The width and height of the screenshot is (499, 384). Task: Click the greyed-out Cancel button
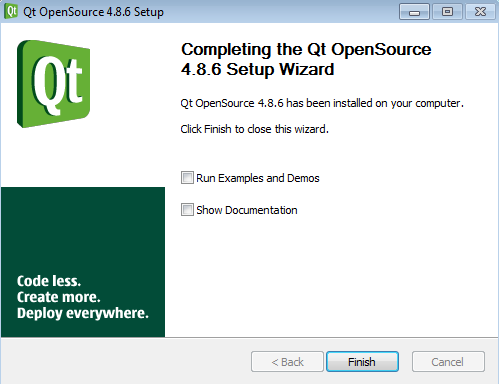point(448,362)
